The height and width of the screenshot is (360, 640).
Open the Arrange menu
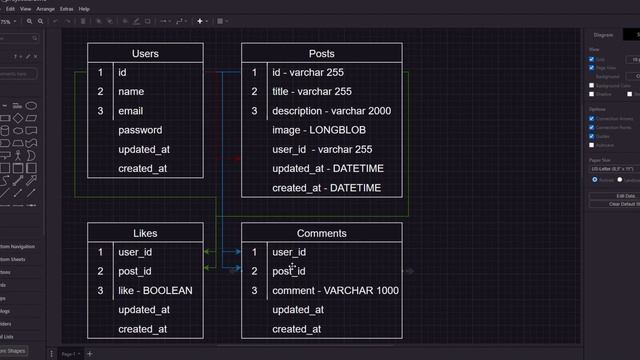[45, 9]
